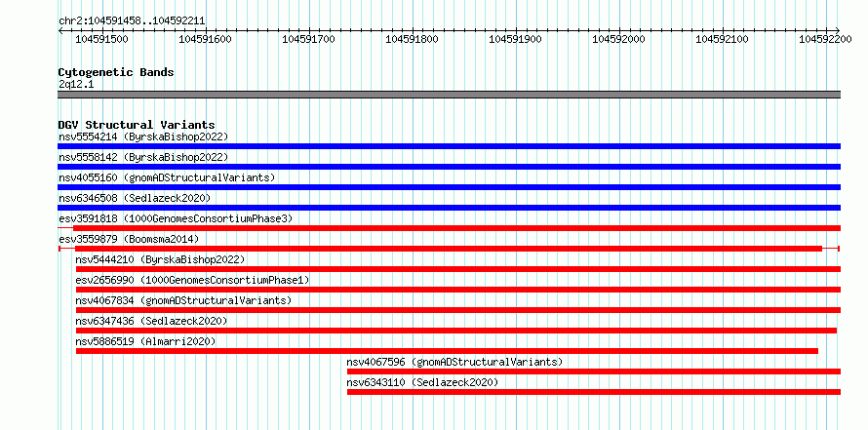Open nsv5886519 (Almarri2020) label

click(145, 341)
